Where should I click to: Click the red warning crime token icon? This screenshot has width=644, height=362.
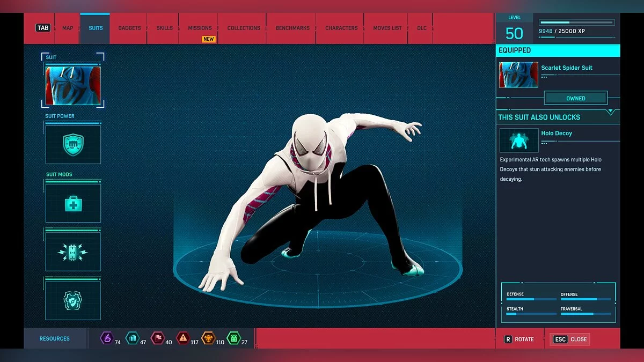tap(183, 338)
